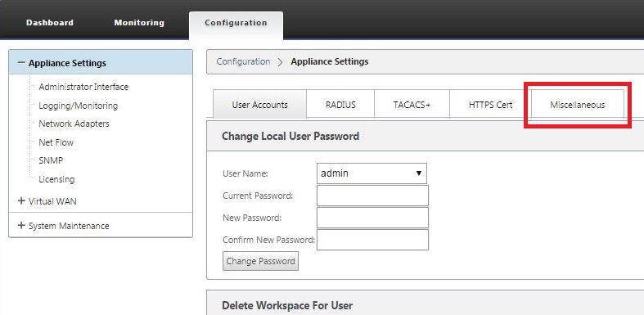Expand System Maintenance plus icon
Viewport: 644px width, 315px height.
(x=21, y=226)
